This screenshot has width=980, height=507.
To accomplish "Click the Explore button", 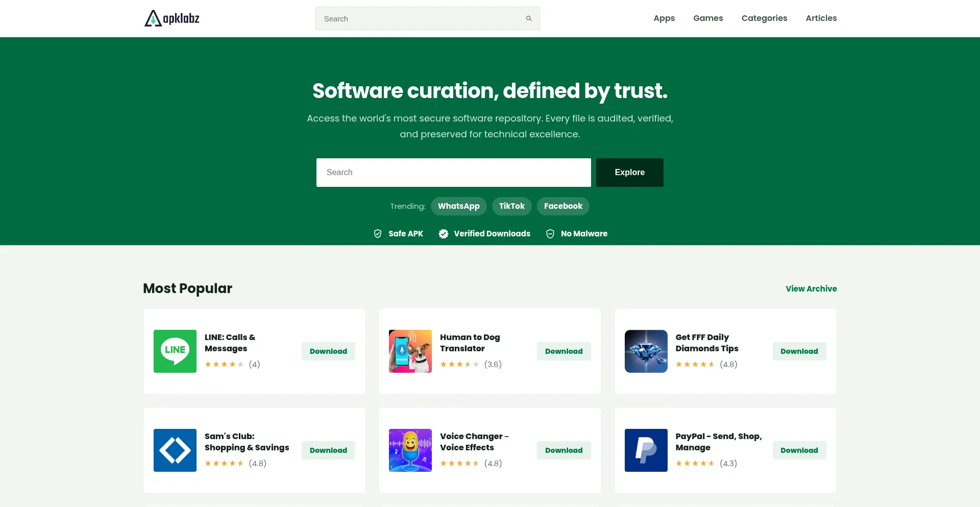I will (630, 173).
